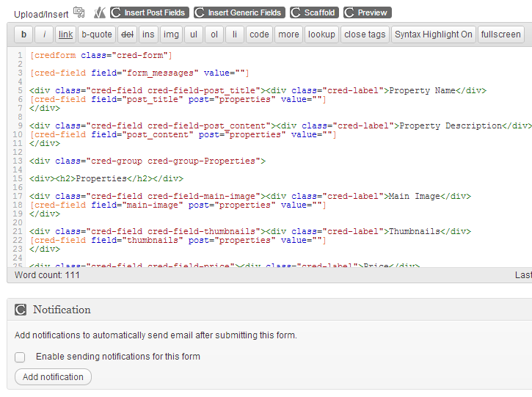Image resolution: width=532 pixels, height=397 pixels.
Task: Click the Views icon next to media upload
Action: point(100,12)
